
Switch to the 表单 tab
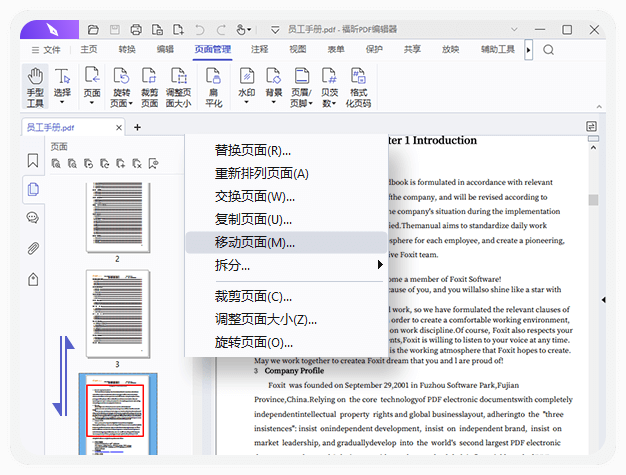click(336, 49)
